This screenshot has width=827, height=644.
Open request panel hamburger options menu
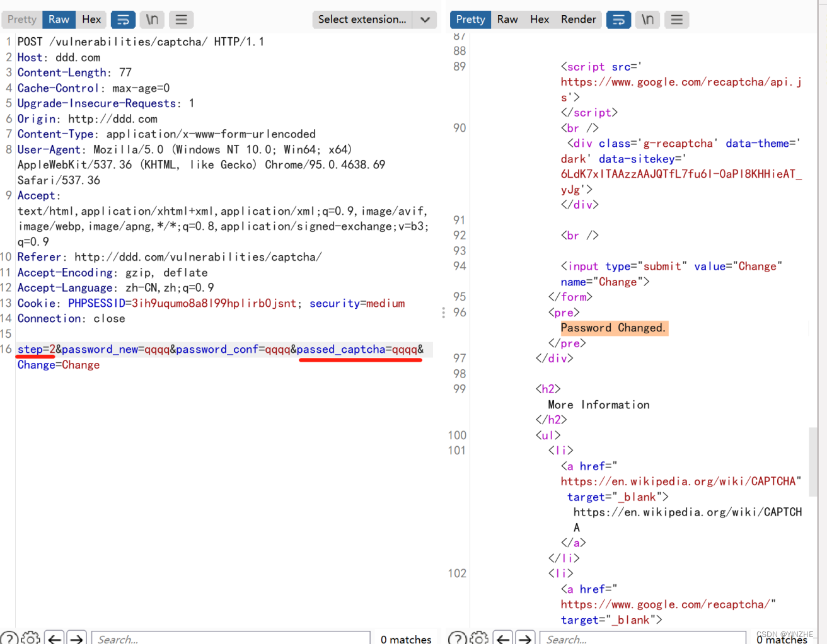coord(181,20)
